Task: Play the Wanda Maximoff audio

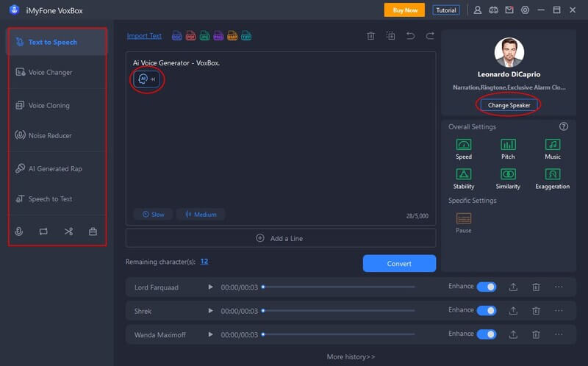Action: [x=211, y=334]
